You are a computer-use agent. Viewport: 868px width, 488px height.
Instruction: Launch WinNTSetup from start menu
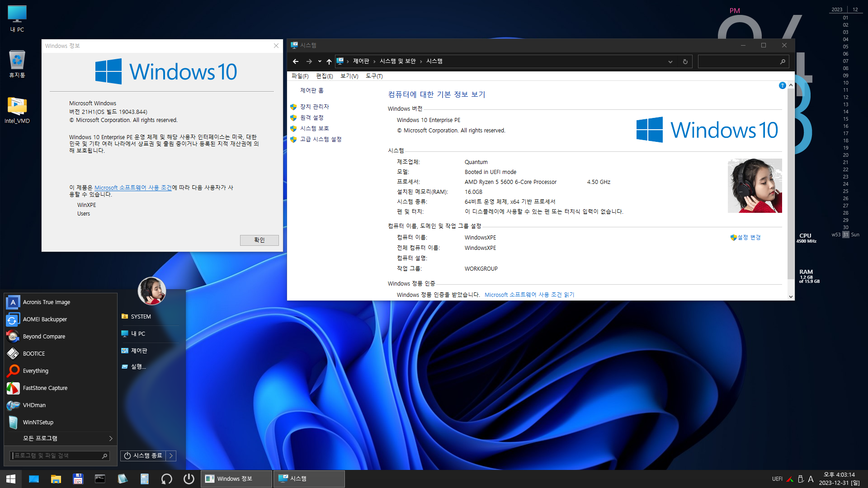61,422
